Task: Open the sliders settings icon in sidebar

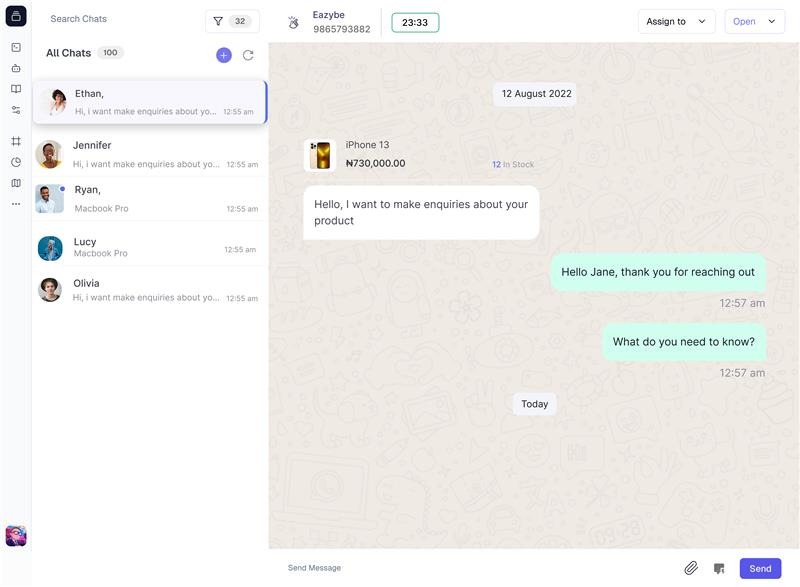Action: pos(13,107)
